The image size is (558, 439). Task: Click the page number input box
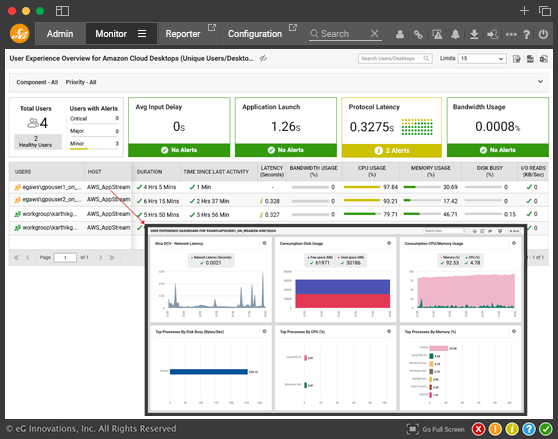tap(65, 258)
